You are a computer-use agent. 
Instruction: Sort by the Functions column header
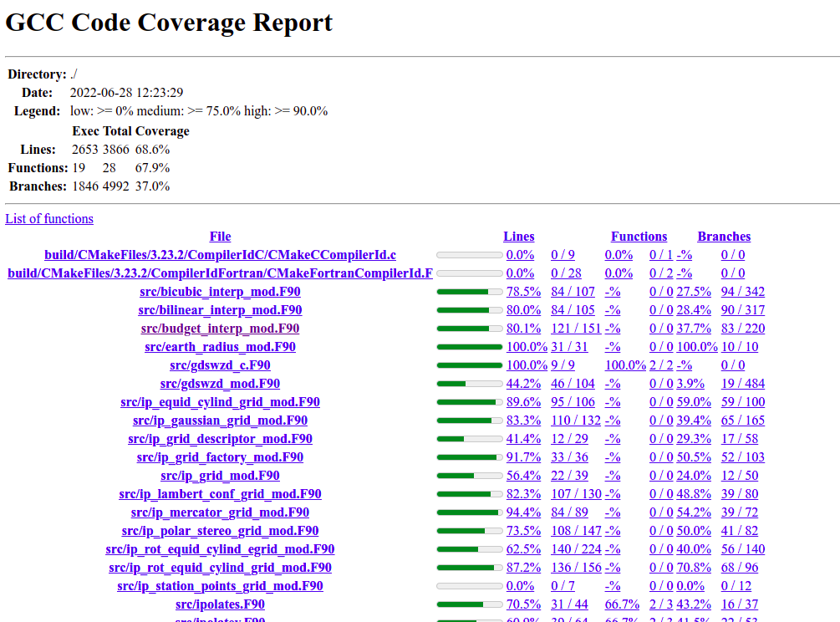click(x=639, y=237)
